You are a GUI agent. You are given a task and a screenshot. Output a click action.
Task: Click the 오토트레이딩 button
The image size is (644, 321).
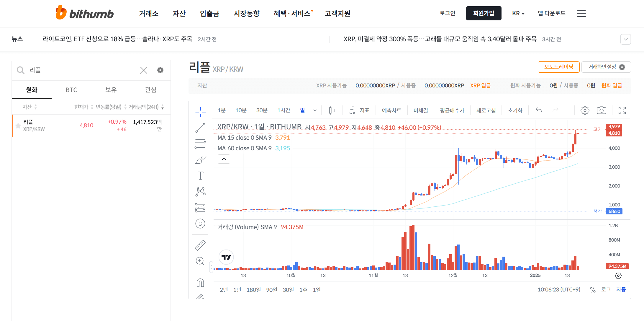tap(558, 67)
